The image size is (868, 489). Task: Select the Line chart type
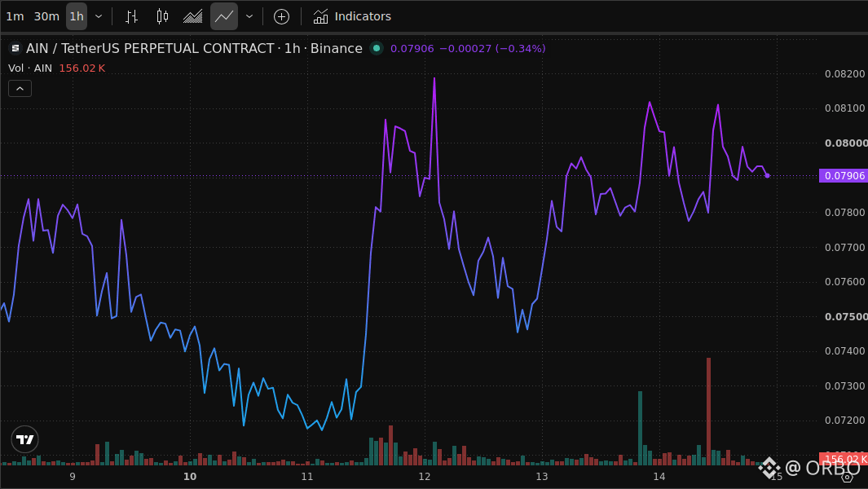pos(224,16)
